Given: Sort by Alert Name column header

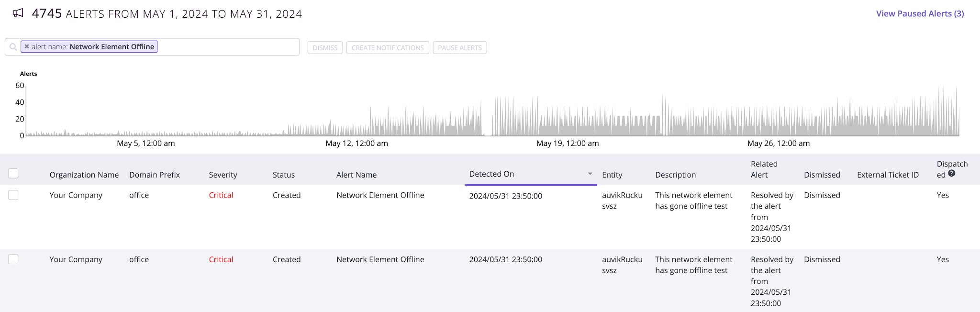Looking at the screenshot, I should coord(356,175).
